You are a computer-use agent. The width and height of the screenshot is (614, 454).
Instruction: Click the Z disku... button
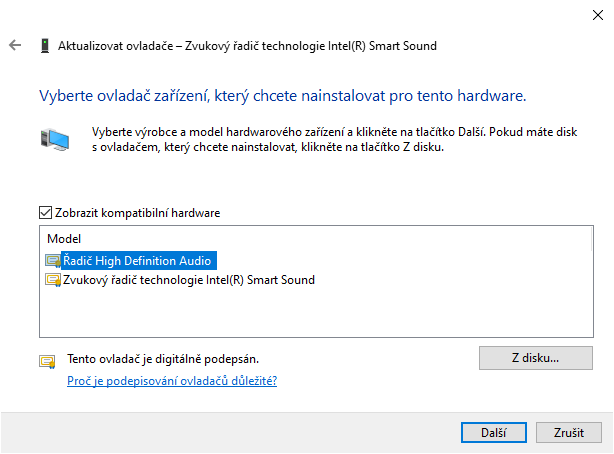click(536, 358)
